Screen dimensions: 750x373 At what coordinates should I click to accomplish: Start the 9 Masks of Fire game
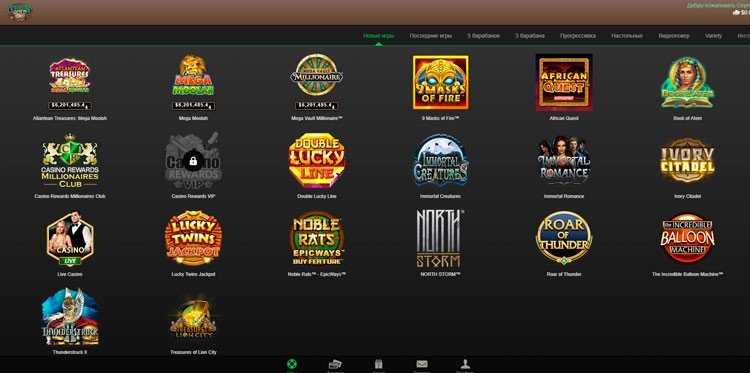click(441, 82)
